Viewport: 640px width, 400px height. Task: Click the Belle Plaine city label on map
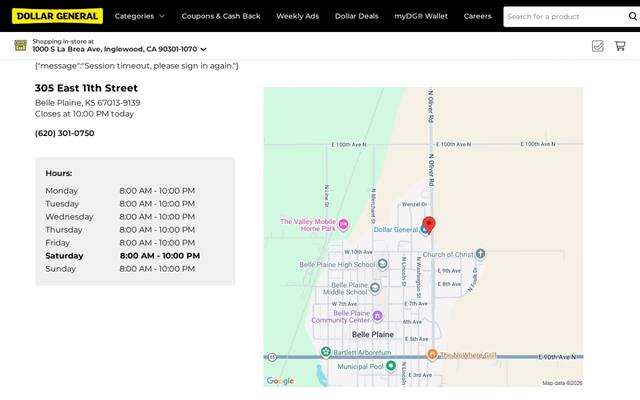click(x=373, y=335)
